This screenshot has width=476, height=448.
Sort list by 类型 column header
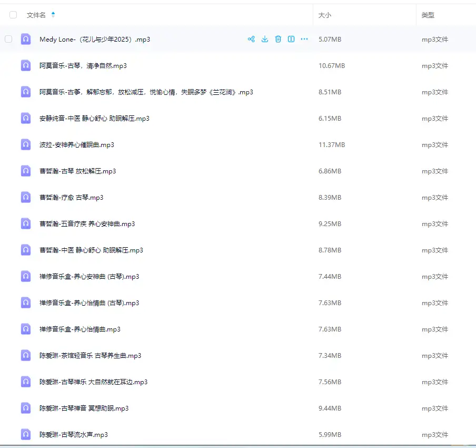coord(428,15)
